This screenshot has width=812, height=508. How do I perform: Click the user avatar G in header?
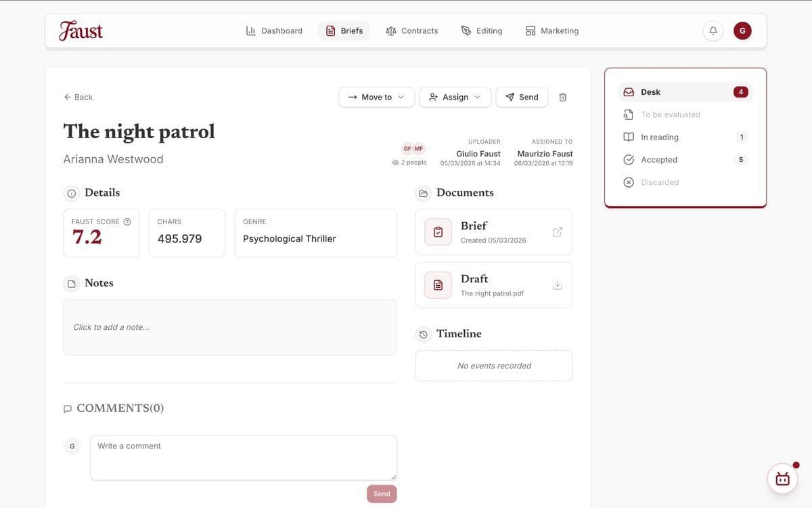pyautogui.click(x=742, y=31)
